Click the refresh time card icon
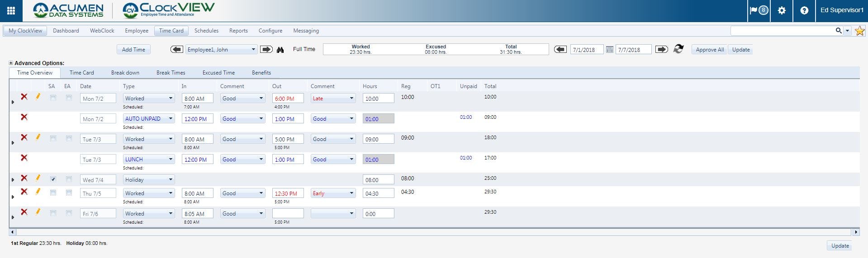868x258 pixels. pyautogui.click(x=678, y=49)
